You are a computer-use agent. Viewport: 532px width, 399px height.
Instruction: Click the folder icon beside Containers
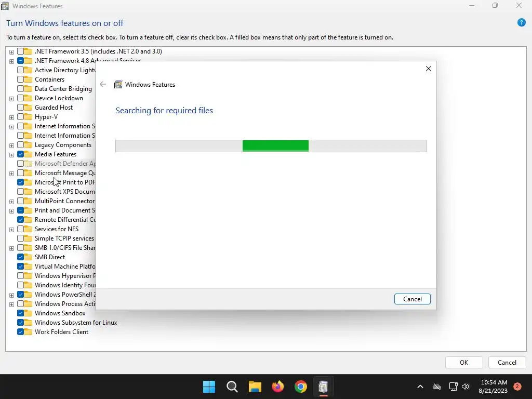(x=28, y=79)
